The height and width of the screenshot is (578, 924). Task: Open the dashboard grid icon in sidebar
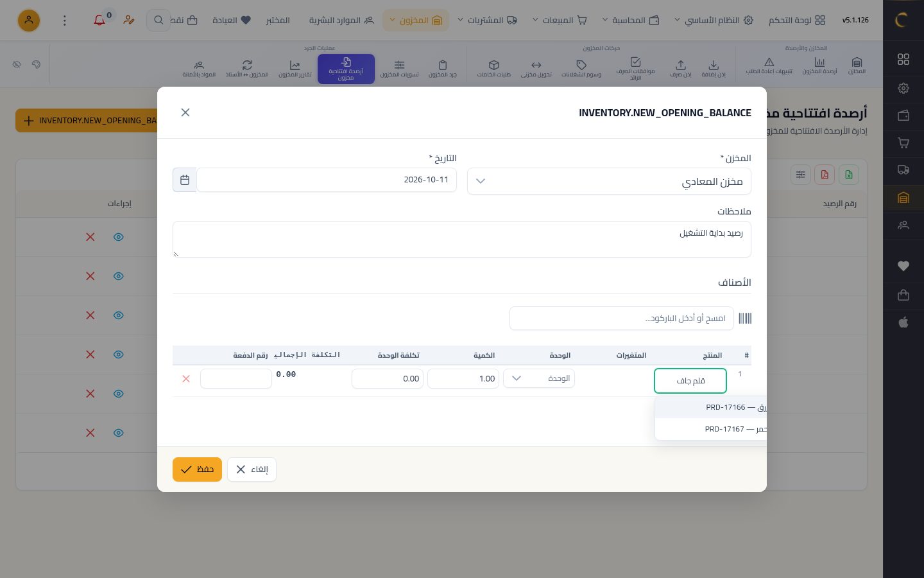903,59
